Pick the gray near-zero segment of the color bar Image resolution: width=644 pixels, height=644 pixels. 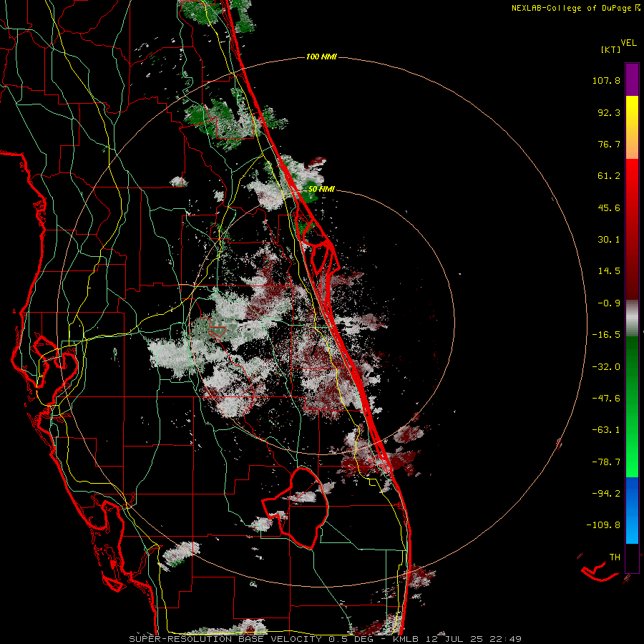click(632, 316)
